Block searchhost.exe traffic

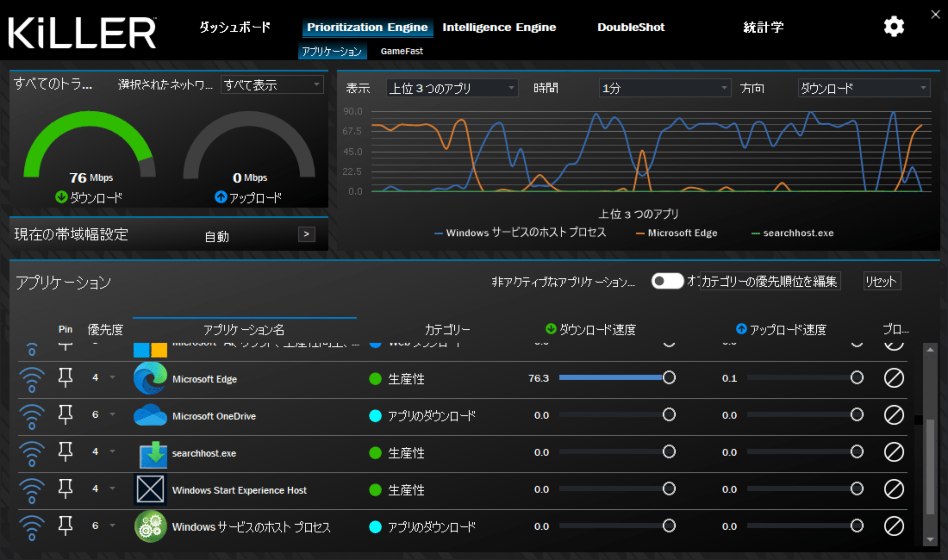(x=894, y=452)
